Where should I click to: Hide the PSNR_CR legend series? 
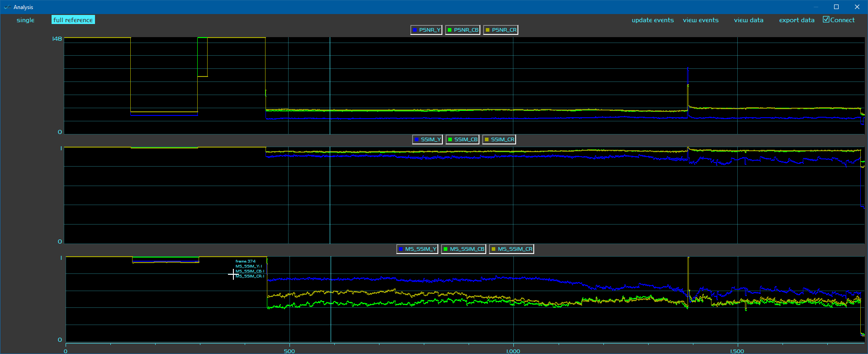(500, 30)
